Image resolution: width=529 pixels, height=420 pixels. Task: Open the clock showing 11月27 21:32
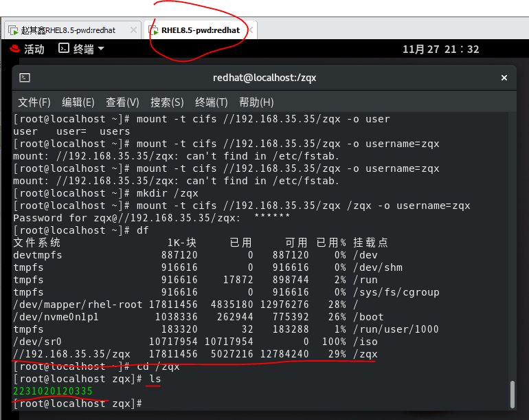coord(440,49)
